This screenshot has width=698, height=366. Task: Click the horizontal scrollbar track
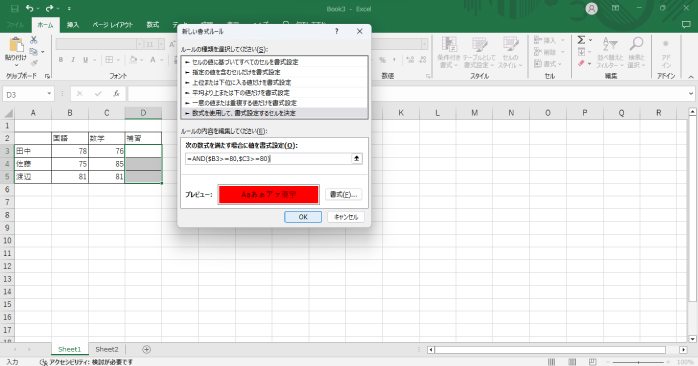click(x=550, y=350)
